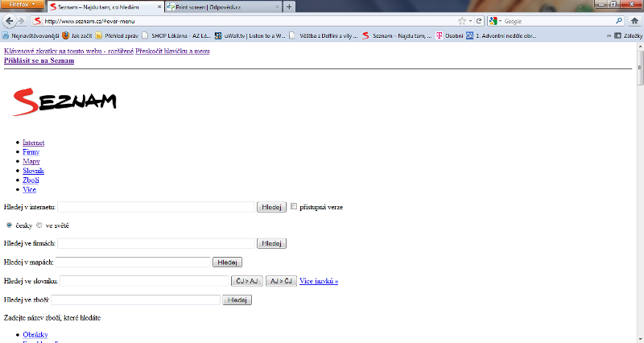Go forward using the browser forward arrow
Viewport: 644px width, 343px height.
point(22,21)
